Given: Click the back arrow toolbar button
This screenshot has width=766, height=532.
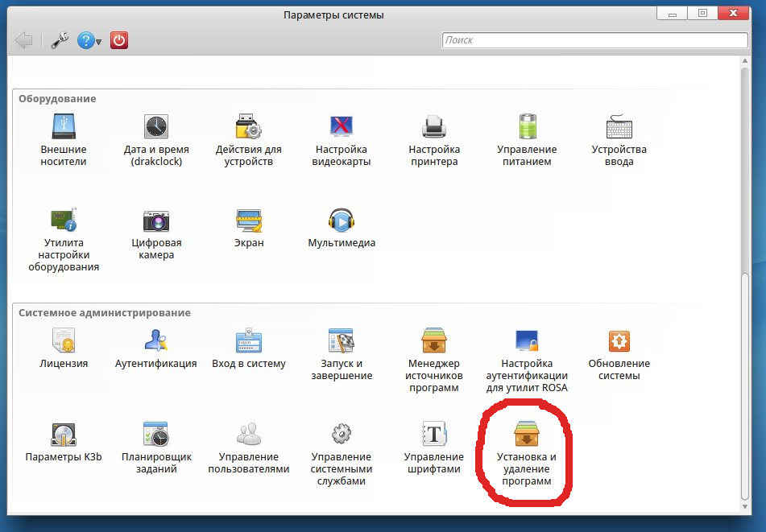Looking at the screenshot, I should [23, 40].
